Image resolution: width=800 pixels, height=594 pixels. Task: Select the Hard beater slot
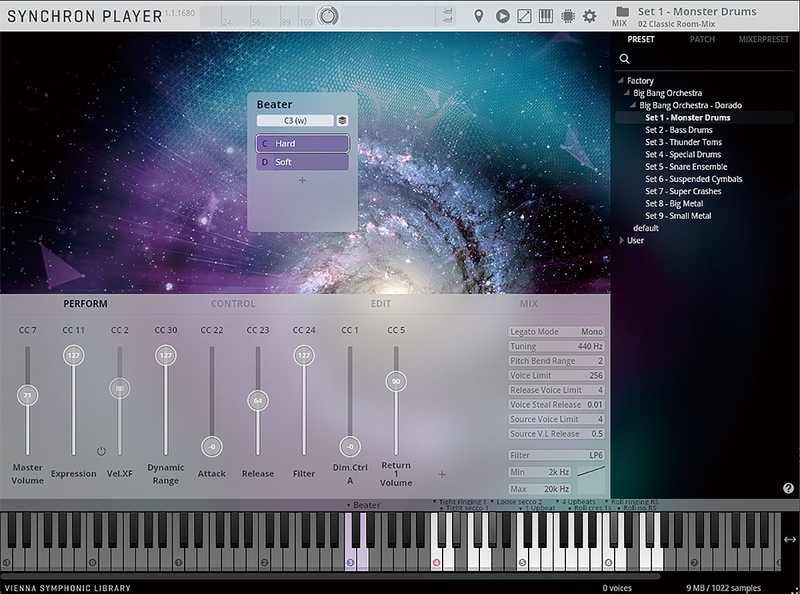tap(303, 143)
